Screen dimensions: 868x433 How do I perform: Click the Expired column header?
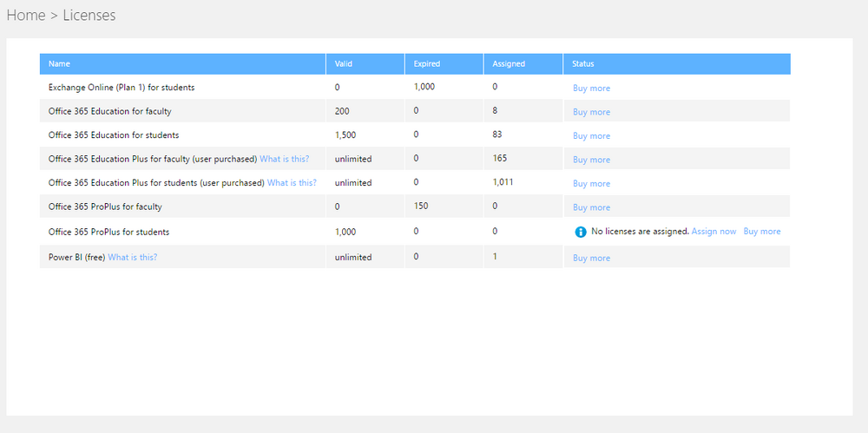pyautogui.click(x=444, y=63)
